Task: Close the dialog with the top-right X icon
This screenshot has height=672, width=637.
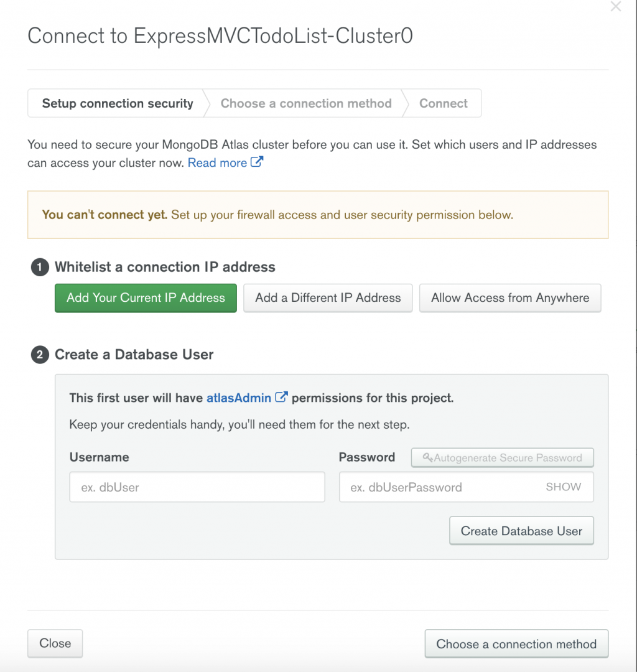Action: click(616, 7)
